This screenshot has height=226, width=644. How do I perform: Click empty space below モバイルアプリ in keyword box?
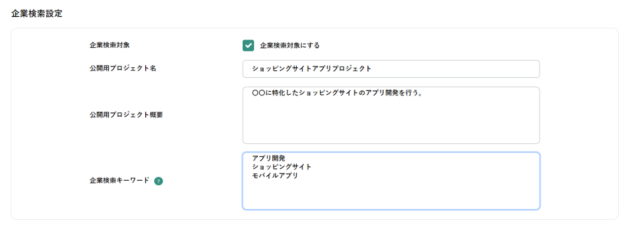coord(391,195)
